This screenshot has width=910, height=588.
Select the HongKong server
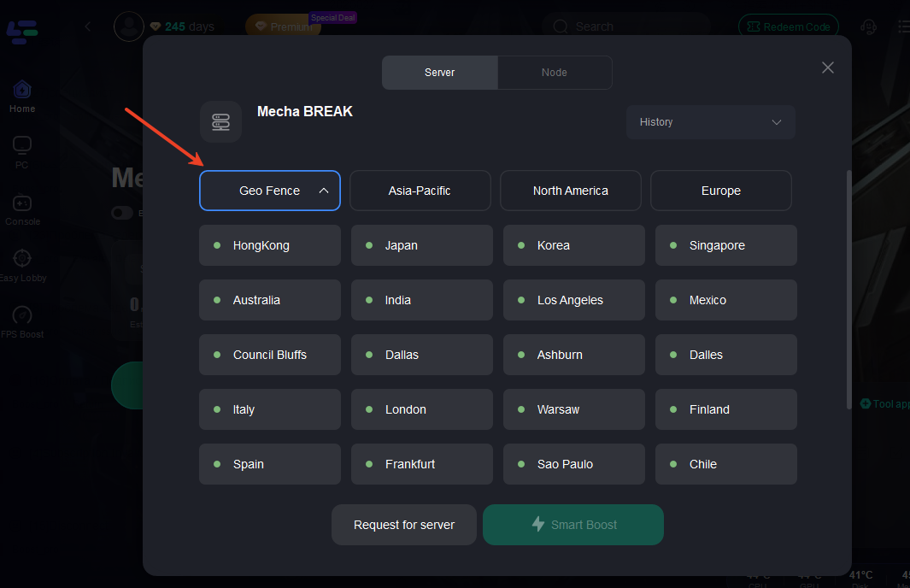coord(270,245)
